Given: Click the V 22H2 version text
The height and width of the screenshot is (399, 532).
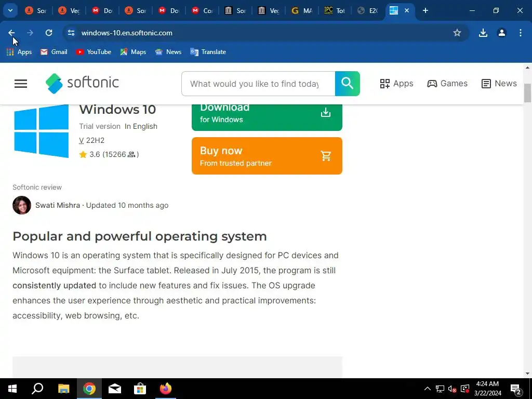Looking at the screenshot, I should (x=91, y=140).
